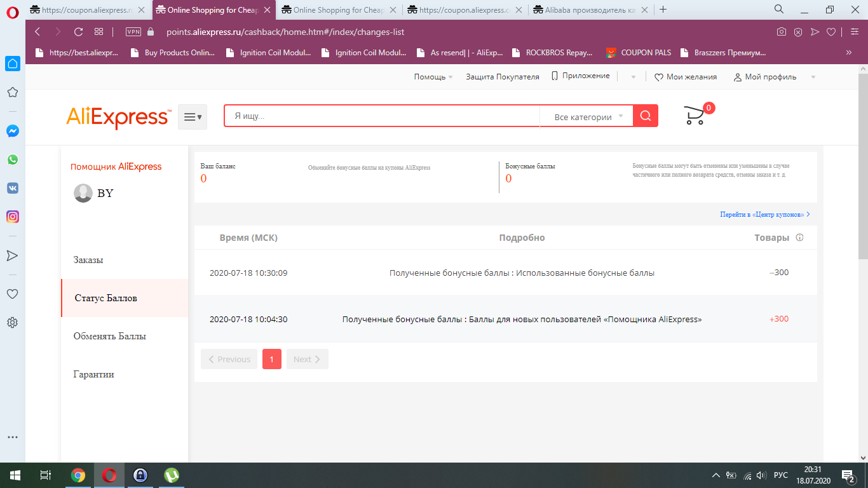868x488 pixels.
Task: Open the bookmarks star in the Opera sidebar
Action: [x=12, y=93]
